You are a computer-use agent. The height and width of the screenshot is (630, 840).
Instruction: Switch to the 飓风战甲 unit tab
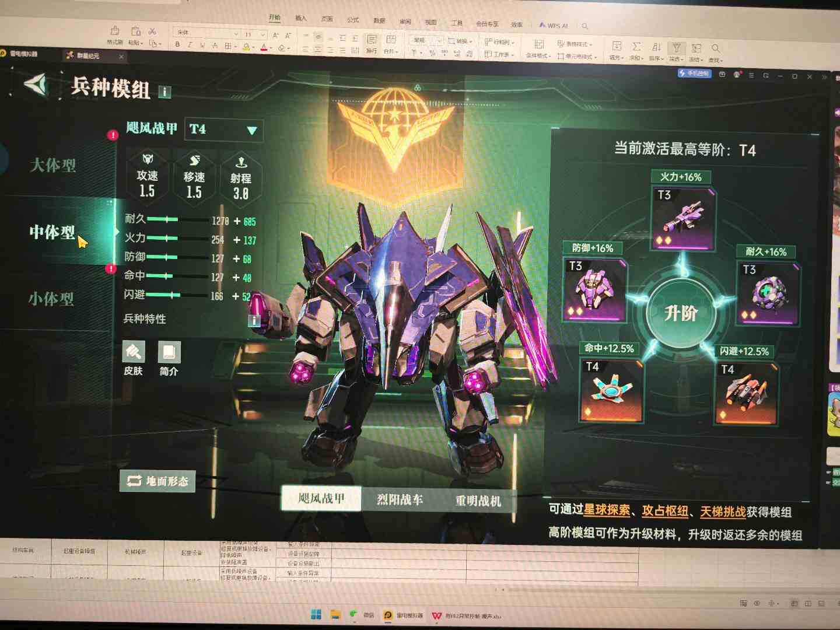click(321, 499)
